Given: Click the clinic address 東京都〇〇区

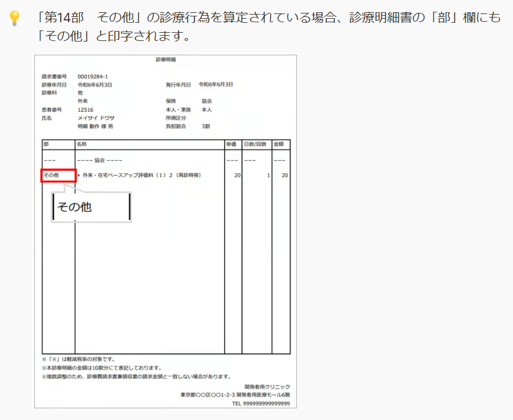Looking at the screenshot, I should [x=235, y=395].
